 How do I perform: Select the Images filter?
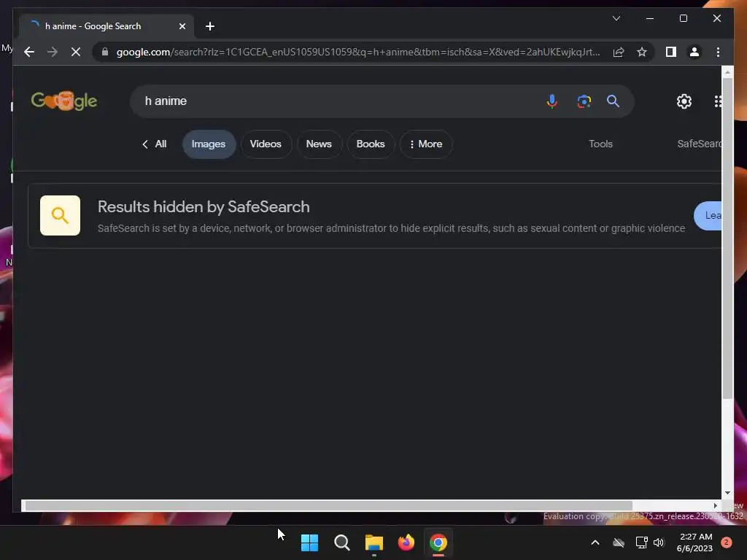click(x=209, y=144)
